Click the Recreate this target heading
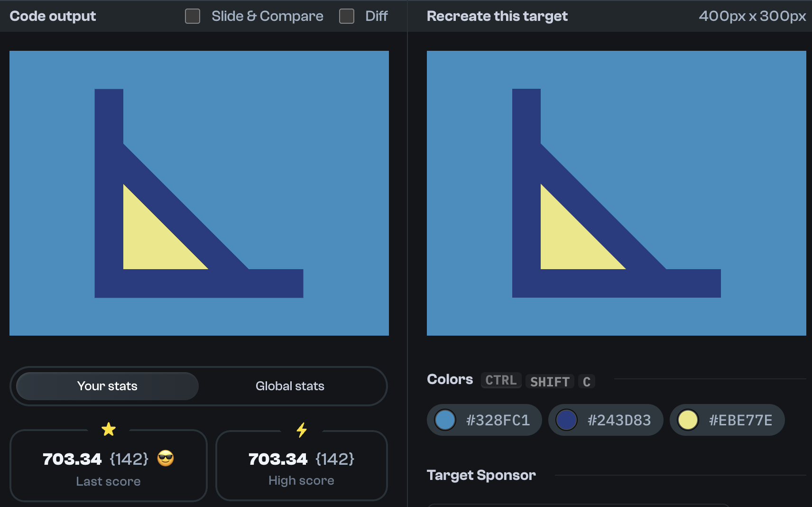 pos(497,16)
